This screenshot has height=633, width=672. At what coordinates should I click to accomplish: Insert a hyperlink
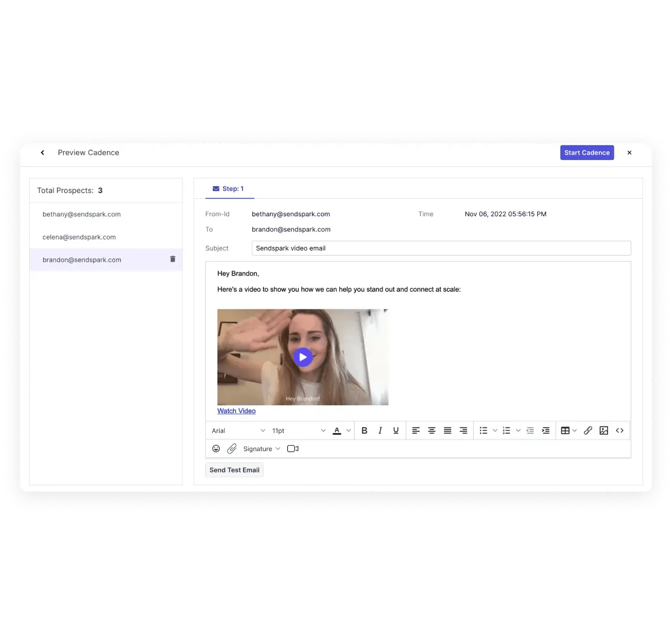coord(588,430)
